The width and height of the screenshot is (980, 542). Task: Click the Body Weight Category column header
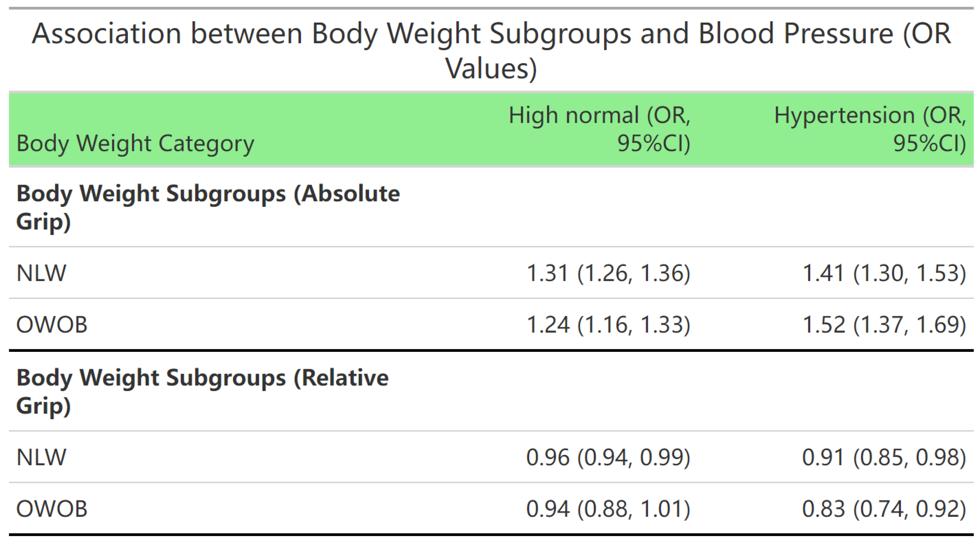pyautogui.click(x=135, y=143)
